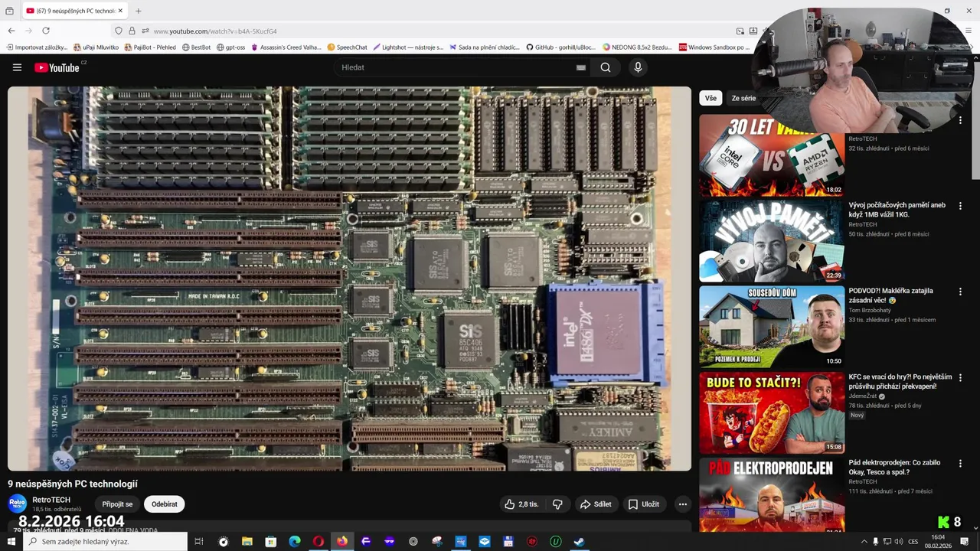Screen dimensions: 980x551
Task: Open the PajiBot - Přehled bookmark
Action: click(150, 47)
